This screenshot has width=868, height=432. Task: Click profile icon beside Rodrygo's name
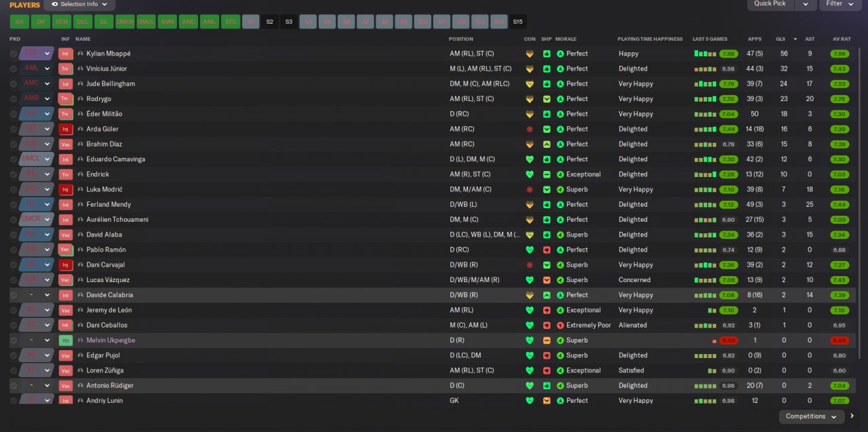pos(80,99)
